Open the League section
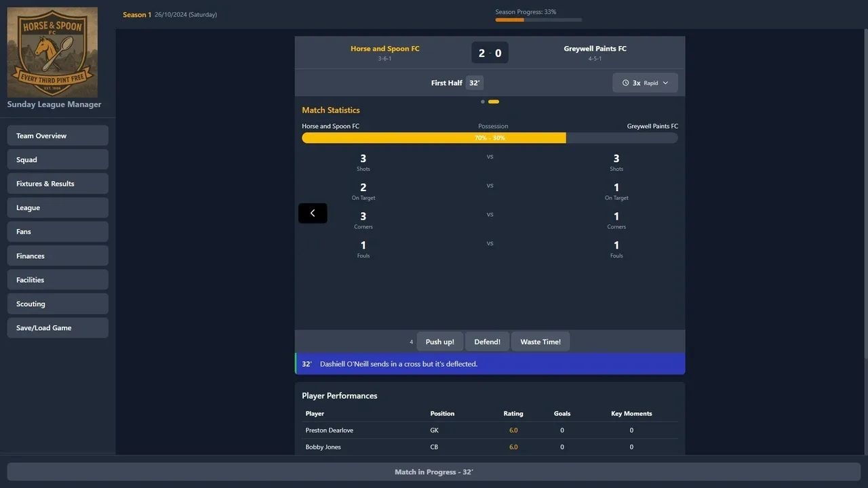Viewport: 868px width, 488px height. pyautogui.click(x=58, y=207)
